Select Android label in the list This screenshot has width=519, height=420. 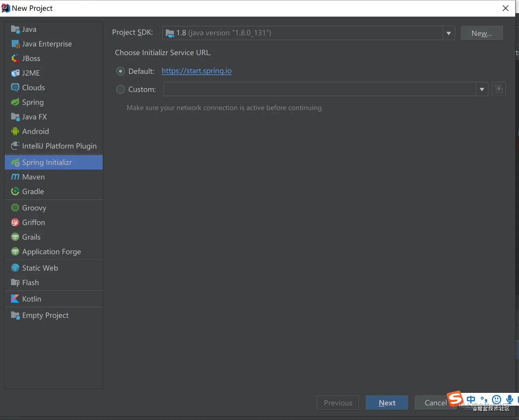(x=35, y=132)
